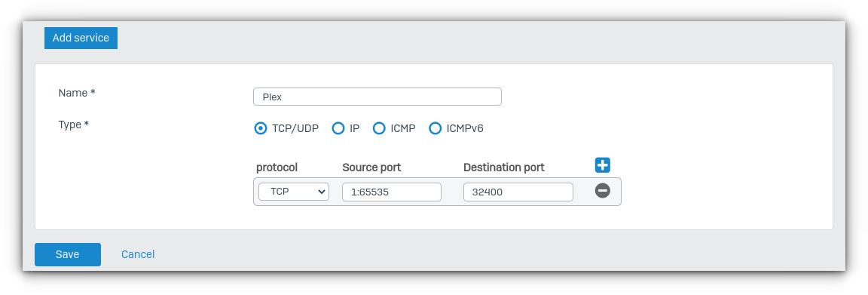
Task: Cancel adding the service
Action: pos(138,254)
